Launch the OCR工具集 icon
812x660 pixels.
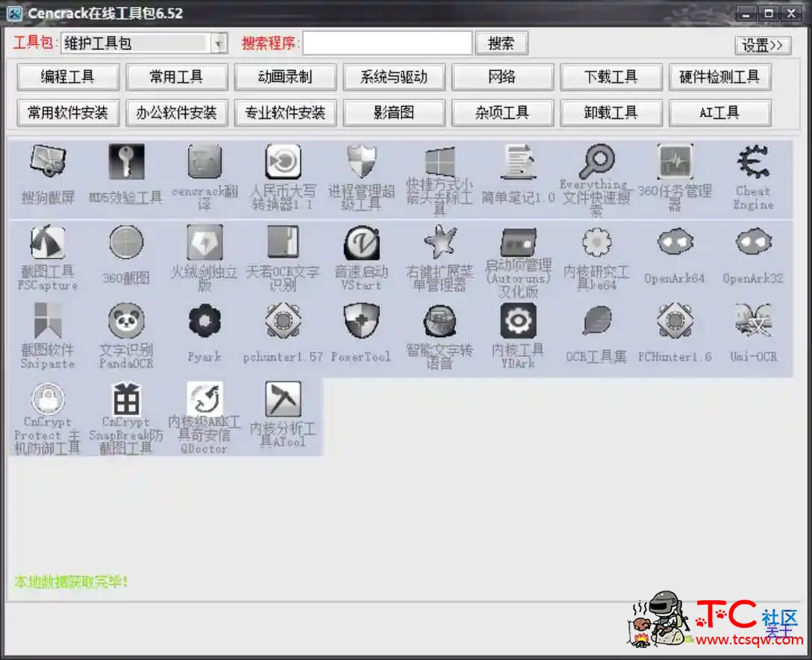pyautogui.click(x=596, y=321)
